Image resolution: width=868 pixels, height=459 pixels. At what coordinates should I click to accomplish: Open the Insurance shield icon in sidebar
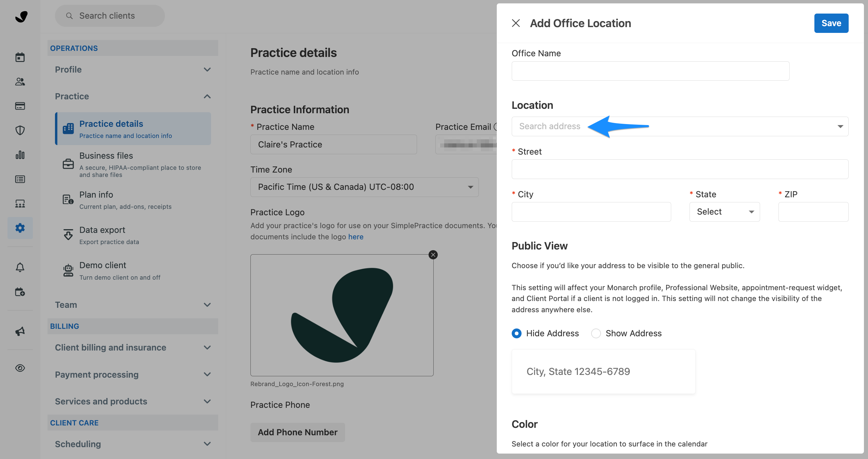[x=20, y=130]
